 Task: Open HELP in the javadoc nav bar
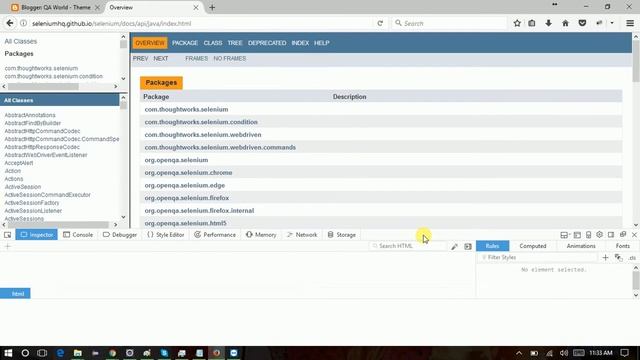pyautogui.click(x=322, y=43)
